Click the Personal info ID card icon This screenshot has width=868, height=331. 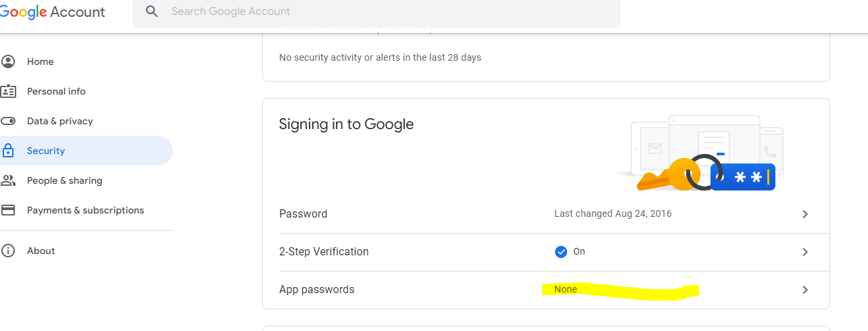8,91
